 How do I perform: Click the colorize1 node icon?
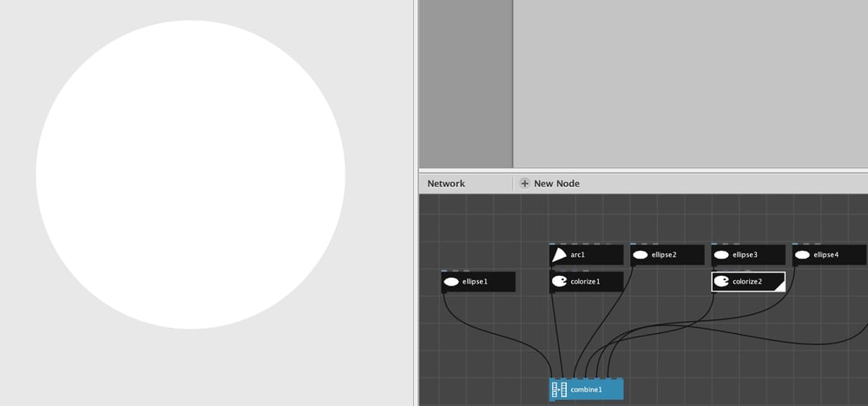tap(559, 282)
